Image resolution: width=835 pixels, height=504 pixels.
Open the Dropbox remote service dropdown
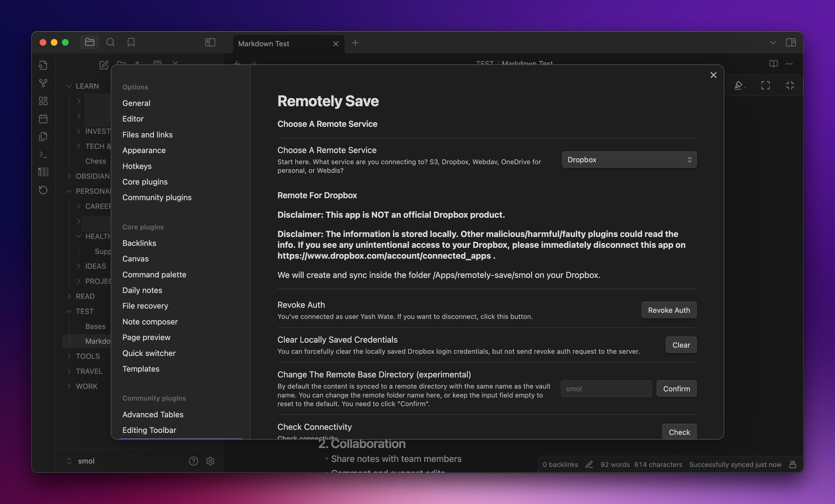tap(629, 159)
